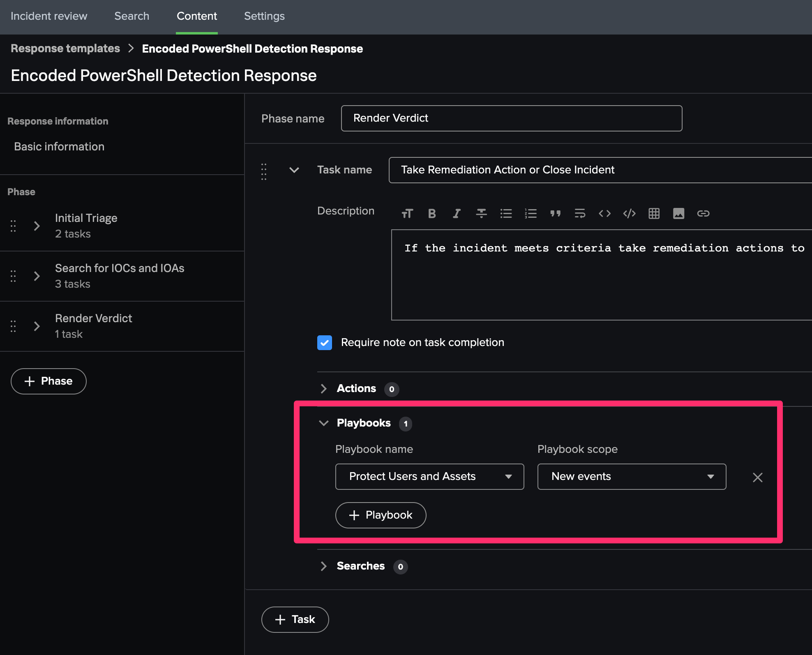
Task: Open the Settings tab
Action: [x=264, y=16]
